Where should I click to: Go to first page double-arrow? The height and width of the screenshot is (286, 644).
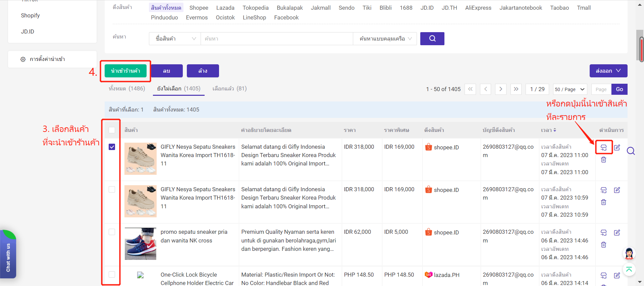click(470, 89)
